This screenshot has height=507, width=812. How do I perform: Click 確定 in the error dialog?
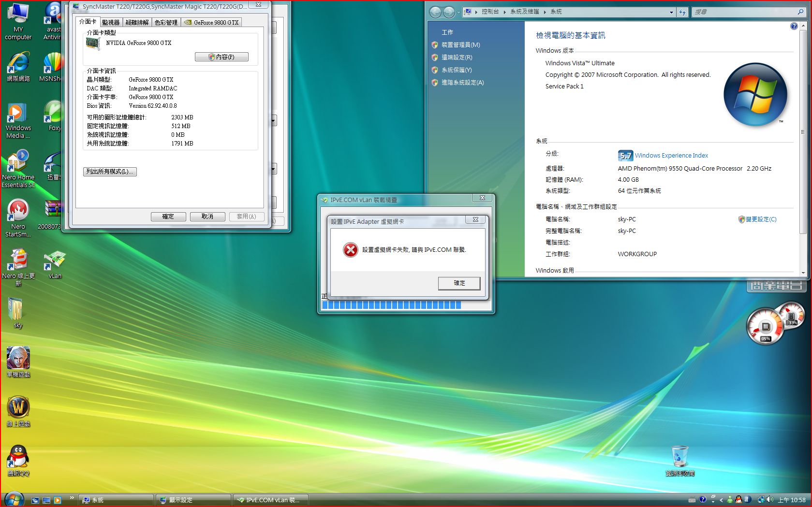[459, 283]
